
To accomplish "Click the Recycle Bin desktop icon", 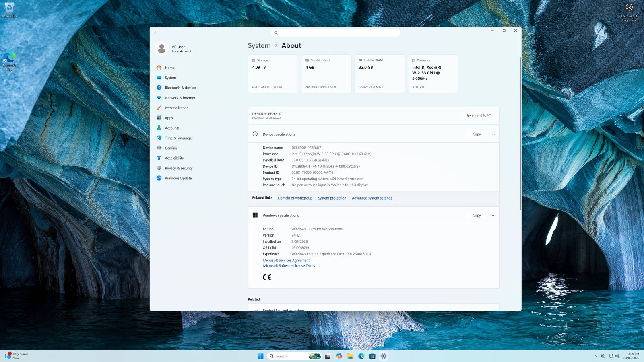I will (x=9, y=10).
